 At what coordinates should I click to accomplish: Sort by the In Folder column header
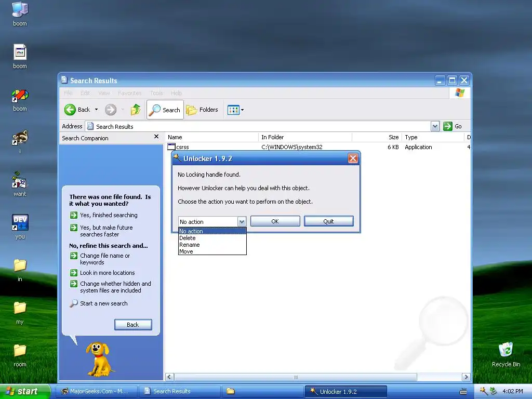pyautogui.click(x=305, y=137)
